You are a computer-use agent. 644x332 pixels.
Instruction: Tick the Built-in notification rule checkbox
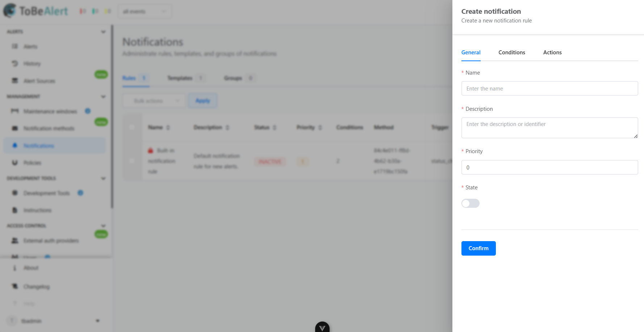132,161
